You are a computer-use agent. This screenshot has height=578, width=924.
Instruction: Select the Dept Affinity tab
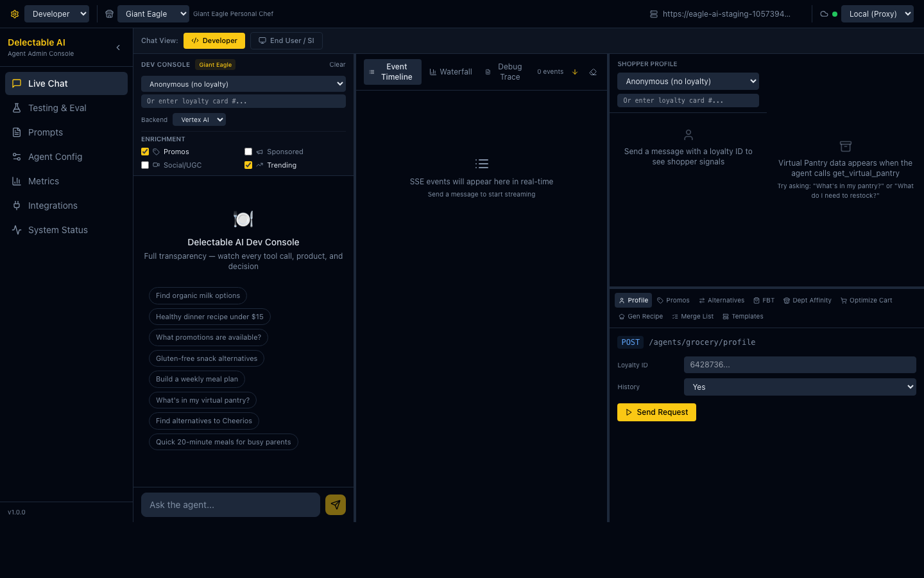pyautogui.click(x=807, y=301)
